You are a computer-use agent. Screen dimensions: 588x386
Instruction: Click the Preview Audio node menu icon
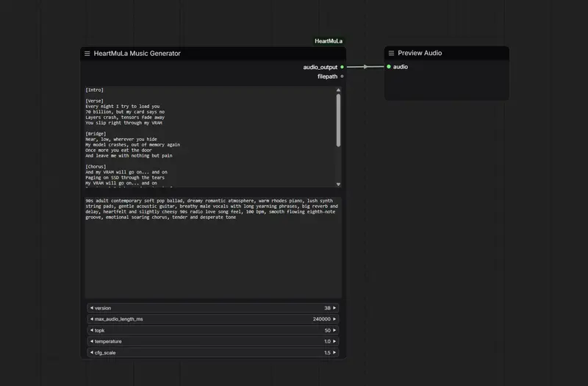point(391,54)
